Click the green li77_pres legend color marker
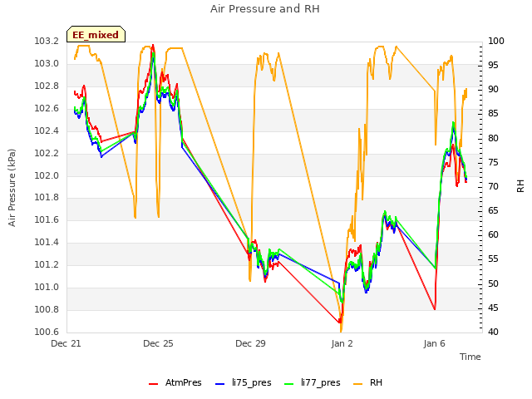Image resolution: width=532 pixels, height=399 pixels. [288, 384]
